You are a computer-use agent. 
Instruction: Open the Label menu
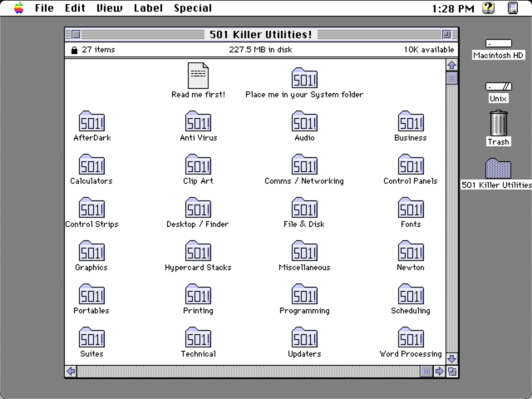pyautogui.click(x=148, y=7)
